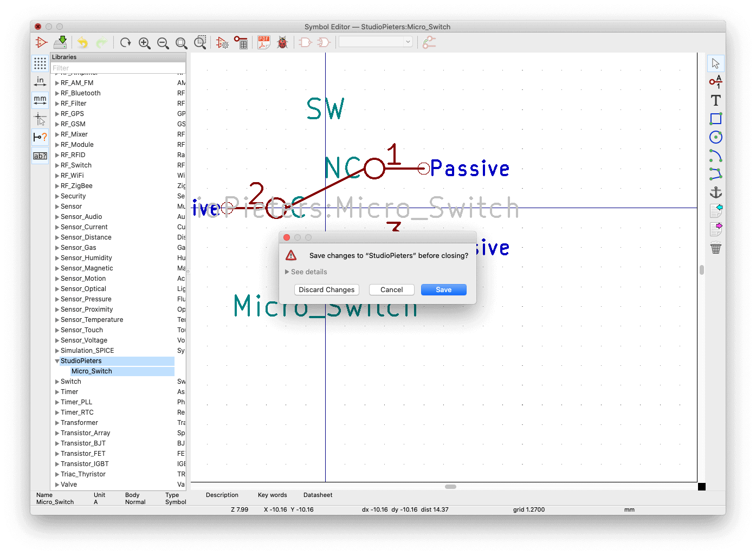Expand the Sensor_Temperature library
This screenshot has height=555, width=756.
(57, 320)
